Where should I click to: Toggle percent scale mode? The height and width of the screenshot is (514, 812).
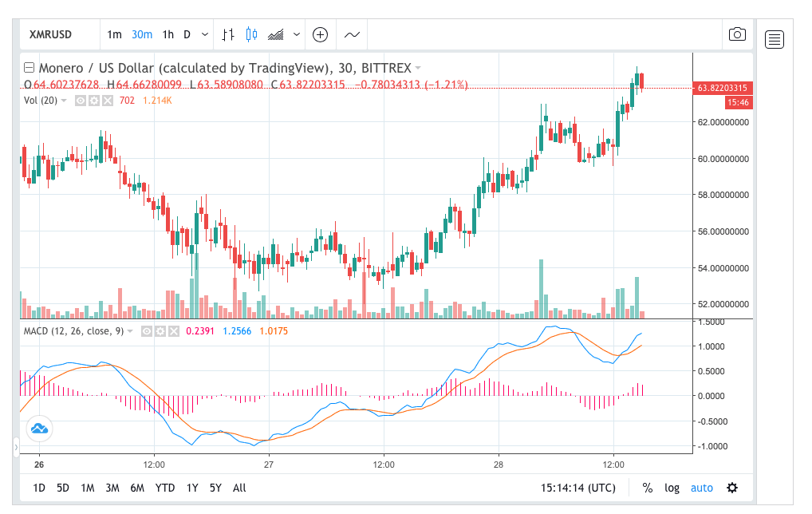(647, 488)
